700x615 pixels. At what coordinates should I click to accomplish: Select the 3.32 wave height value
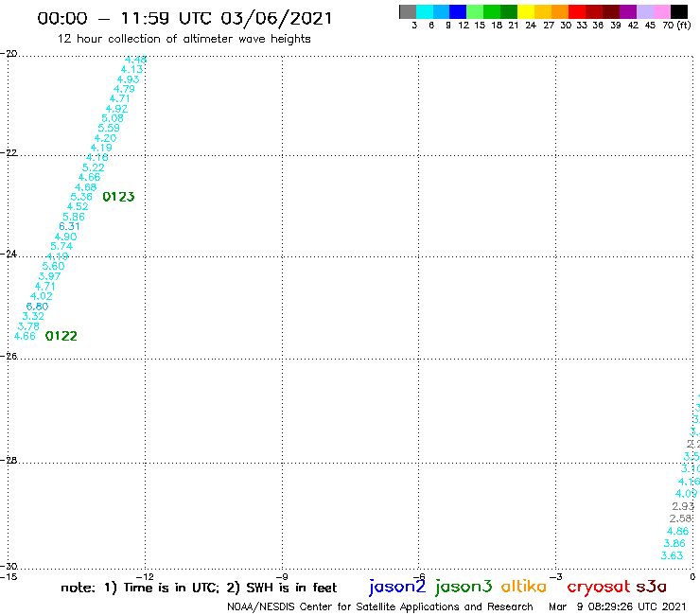(x=33, y=316)
